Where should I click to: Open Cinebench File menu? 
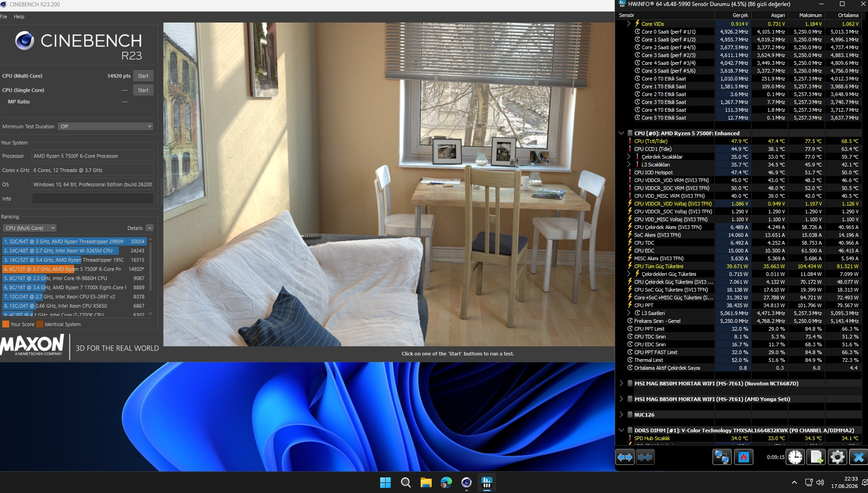[4, 17]
